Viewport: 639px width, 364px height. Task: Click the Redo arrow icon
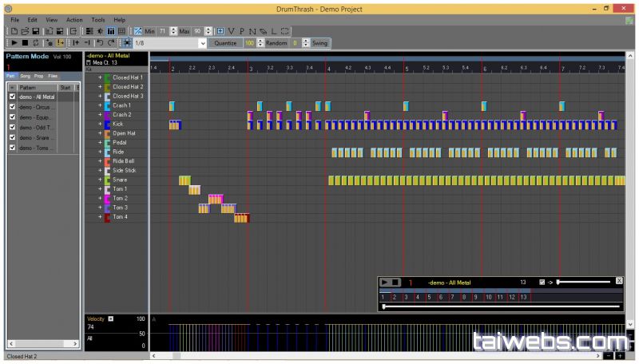click(x=111, y=42)
